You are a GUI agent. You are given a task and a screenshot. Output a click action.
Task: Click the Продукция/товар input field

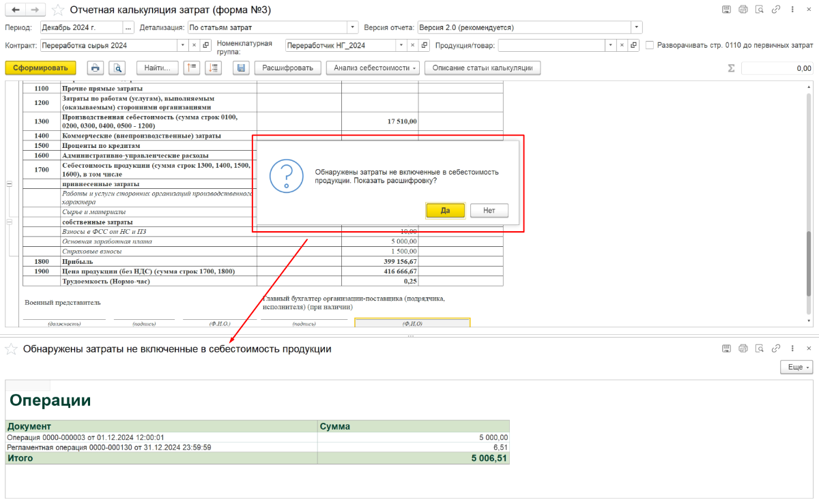coord(551,46)
